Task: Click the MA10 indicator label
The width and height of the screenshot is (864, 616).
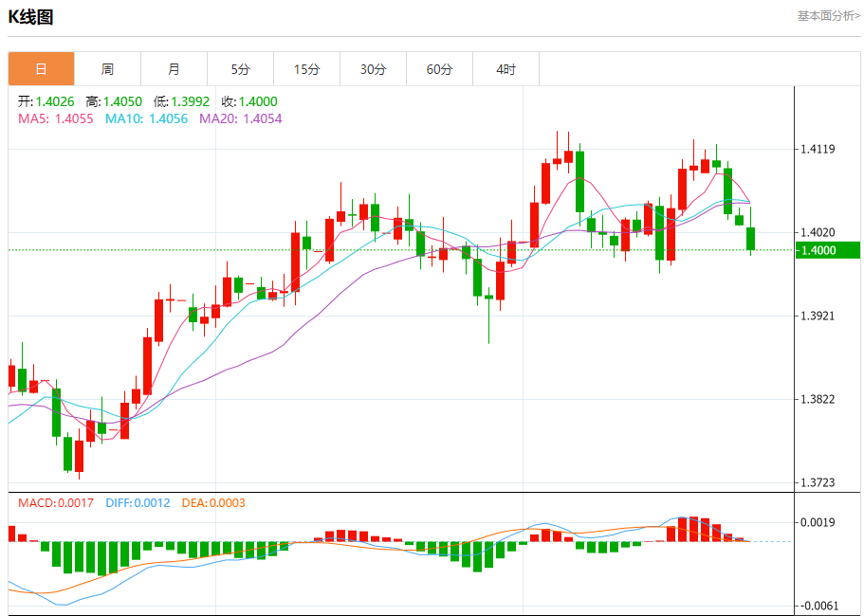Action: tap(146, 118)
